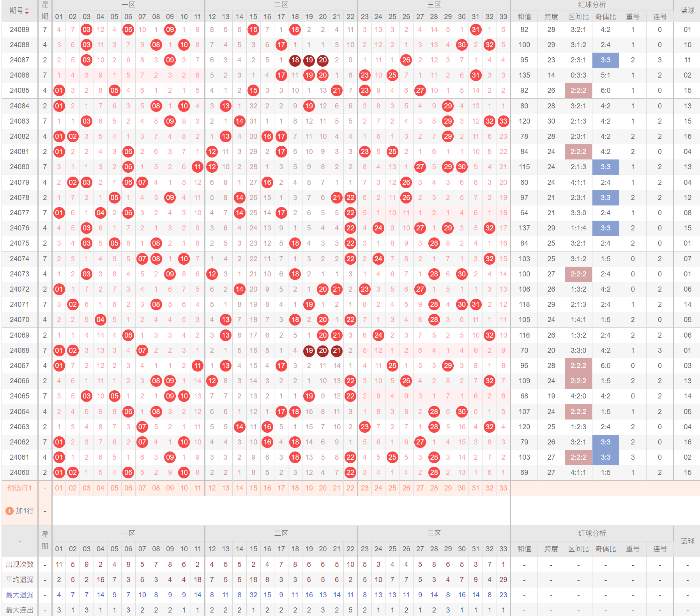The image size is (700, 616).
Task: Click red ball 33 in row 24083
Action: pyautogui.click(x=504, y=121)
